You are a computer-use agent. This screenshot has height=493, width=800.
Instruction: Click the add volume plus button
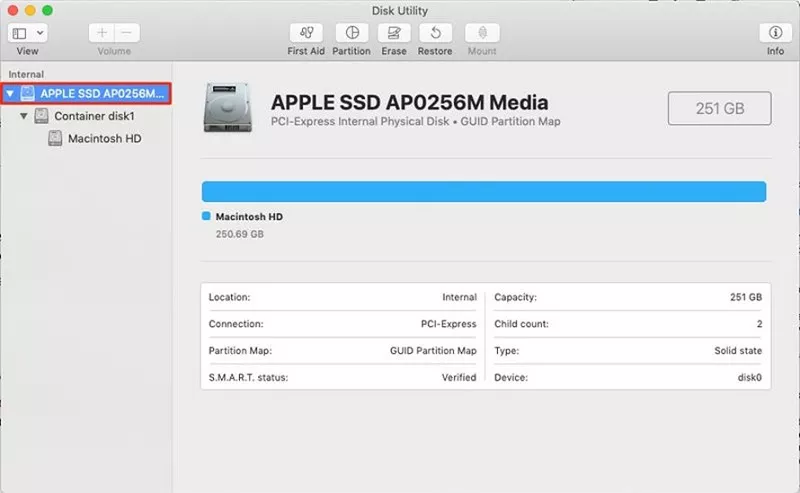[102, 33]
